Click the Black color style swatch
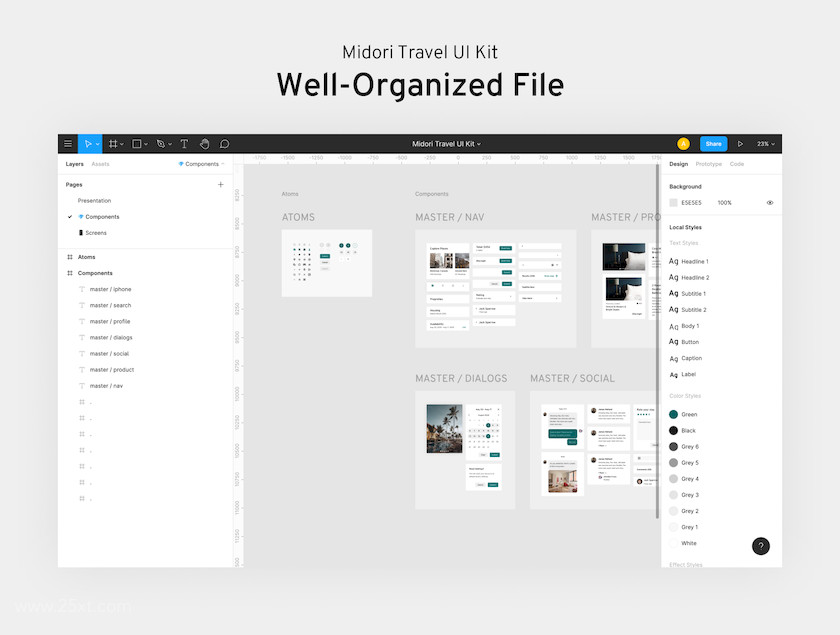Screen dimensions: 840x635 tap(673, 430)
